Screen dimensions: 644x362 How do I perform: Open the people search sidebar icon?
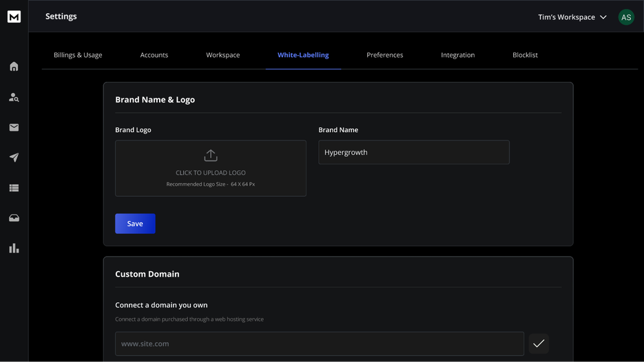tap(14, 97)
